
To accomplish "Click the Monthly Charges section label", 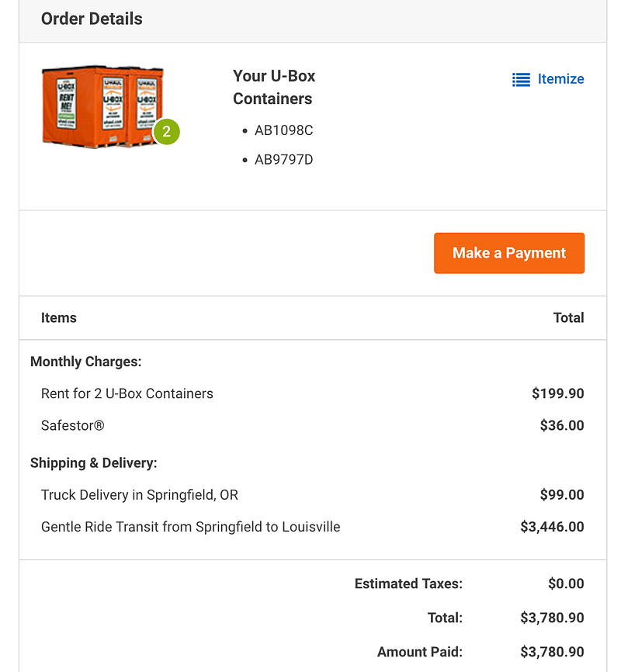I will (85, 362).
